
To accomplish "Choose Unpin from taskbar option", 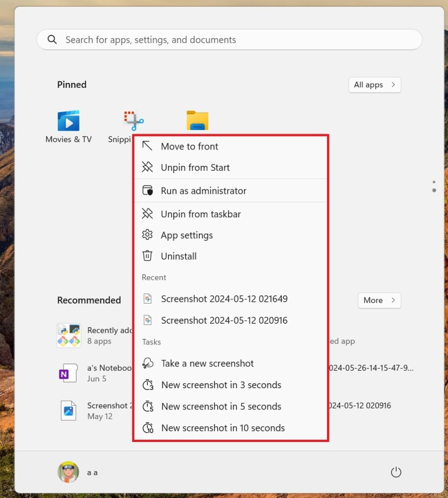I will point(200,214).
